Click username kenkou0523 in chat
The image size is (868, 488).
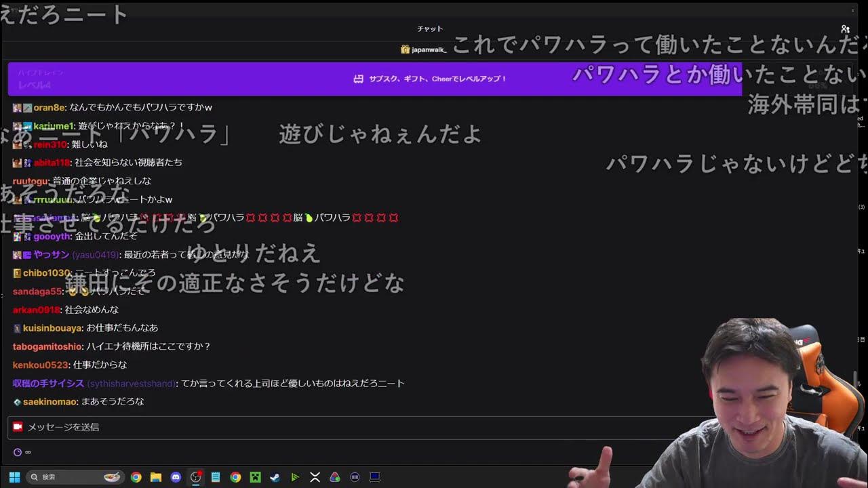(40, 365)
